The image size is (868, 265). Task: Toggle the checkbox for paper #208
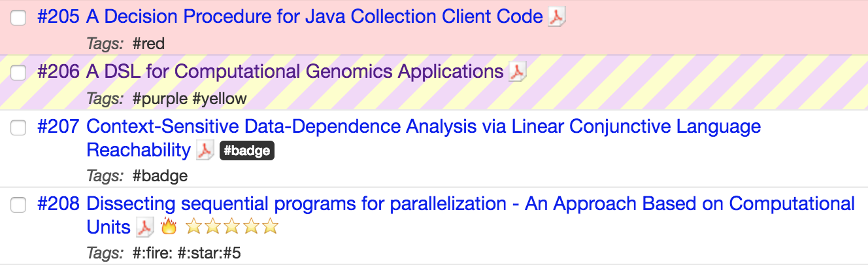19,205
